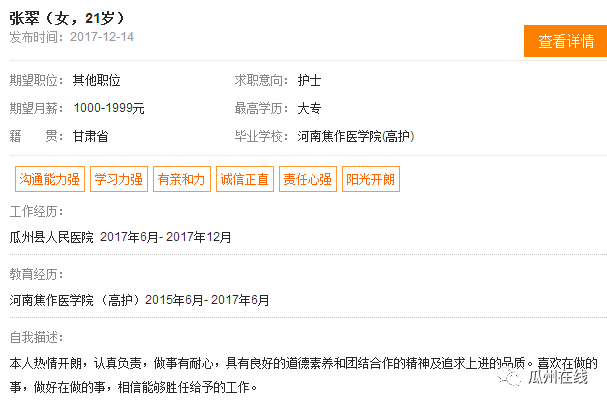Click the 瓜州县人民医院 work experience entry
607x403 pixels.
coord(120,237)
